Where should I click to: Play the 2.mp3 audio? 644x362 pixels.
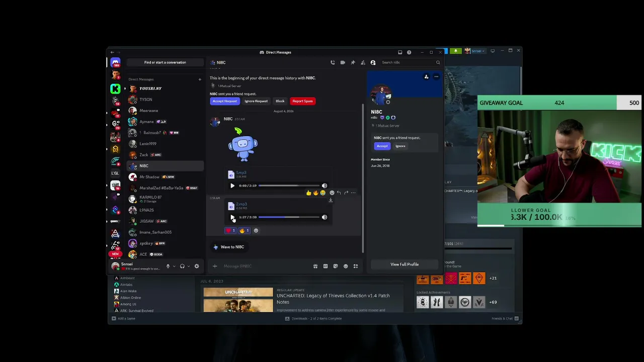tap(232, 217)
